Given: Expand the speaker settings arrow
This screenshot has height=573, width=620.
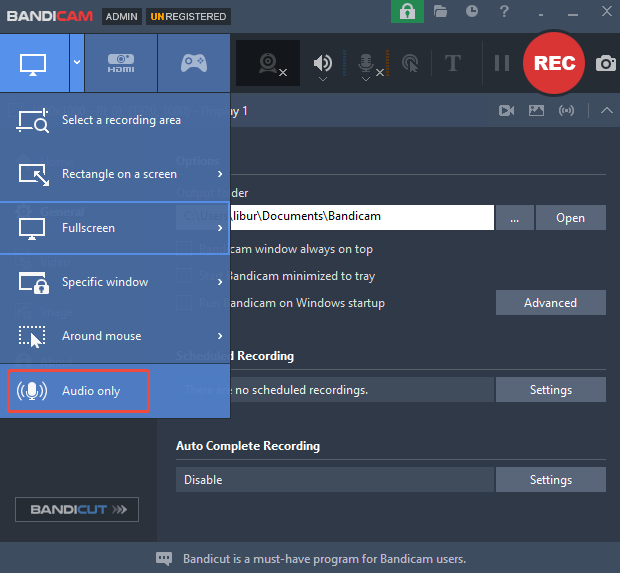Looking at the screenshot, I should (323, 79).
